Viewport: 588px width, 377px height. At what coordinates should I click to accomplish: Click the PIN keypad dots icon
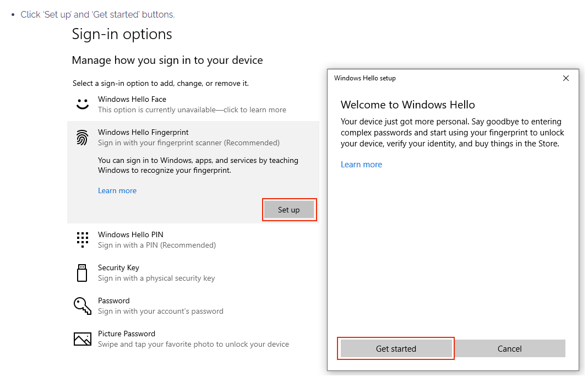(x=83, y=240)
